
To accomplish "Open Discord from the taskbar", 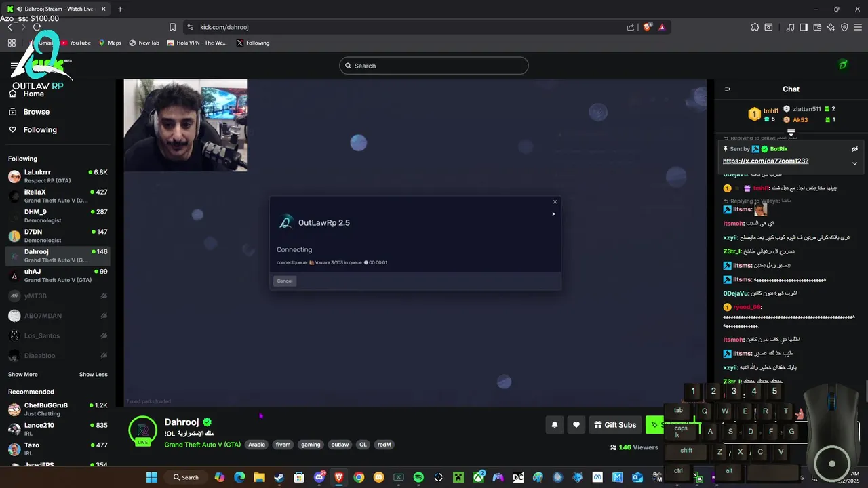I will pyautogui.click(x=319, y=477).
